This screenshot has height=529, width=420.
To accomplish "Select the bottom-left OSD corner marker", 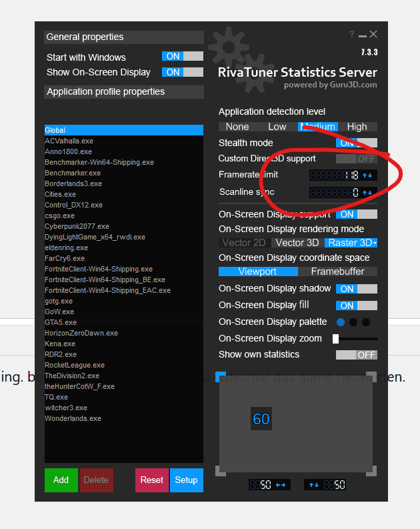I will click(221, 471).
